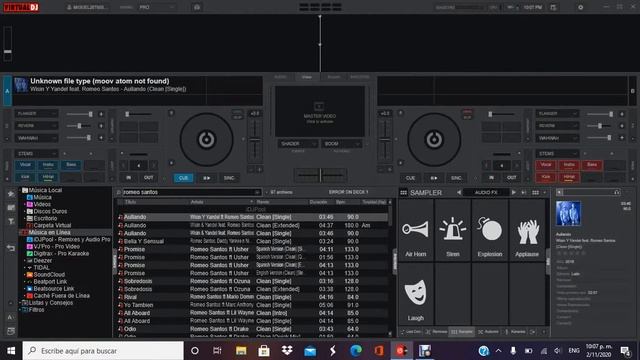Trigger the Explosion sample pad
This screenshot has width=640, height=360.
tap(490, 231)
